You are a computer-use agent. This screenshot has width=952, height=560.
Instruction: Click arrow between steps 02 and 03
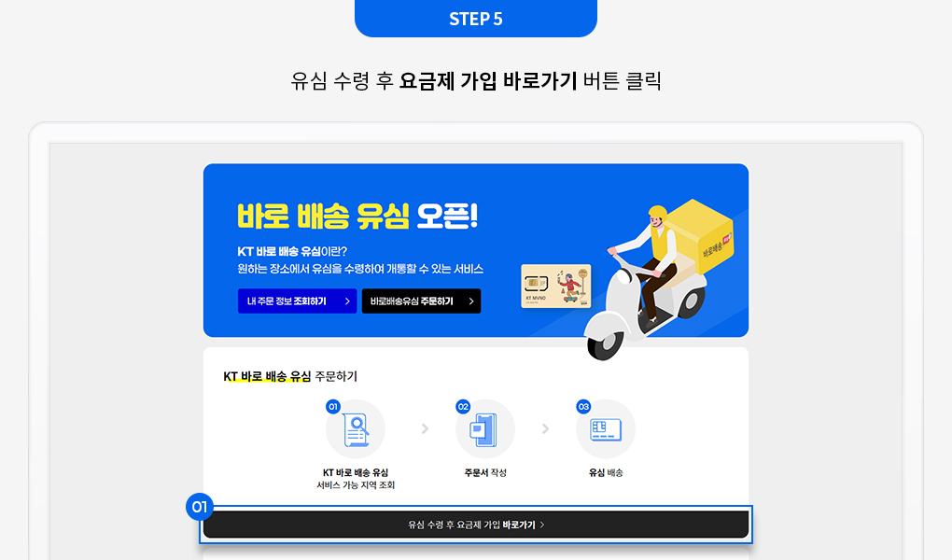545,428
